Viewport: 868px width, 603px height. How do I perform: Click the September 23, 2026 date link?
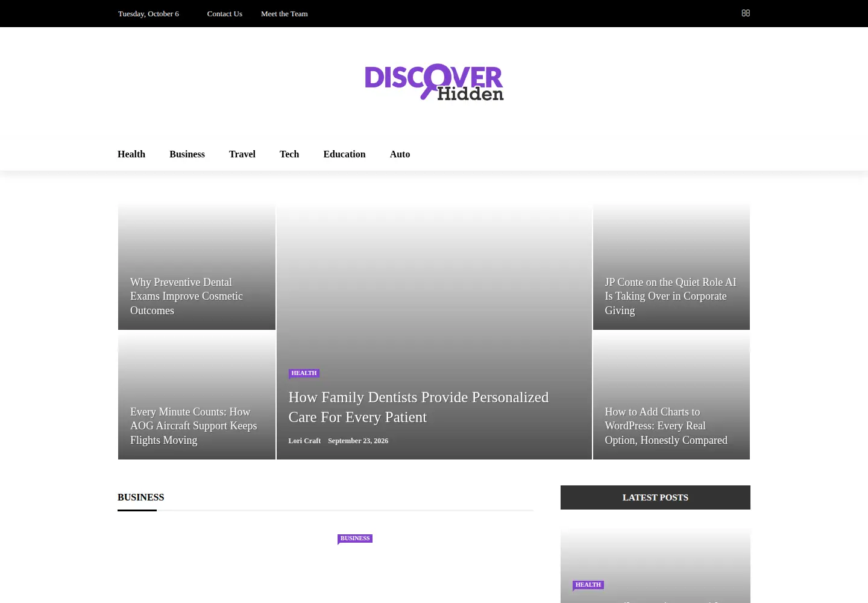(x=358, y=441)
